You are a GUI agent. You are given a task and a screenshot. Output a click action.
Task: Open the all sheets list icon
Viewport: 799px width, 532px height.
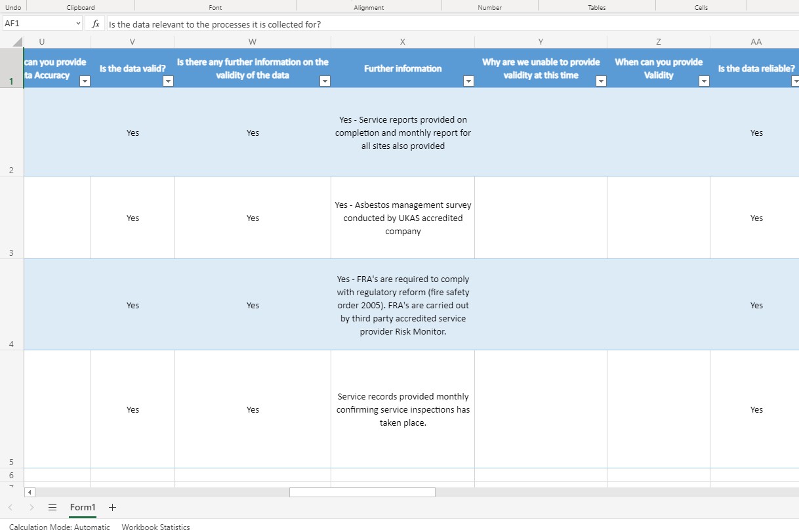pos(52,508)
